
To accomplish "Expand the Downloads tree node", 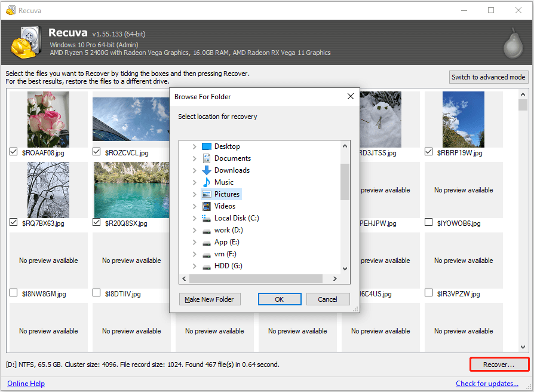I will click(x=195, y=170).
